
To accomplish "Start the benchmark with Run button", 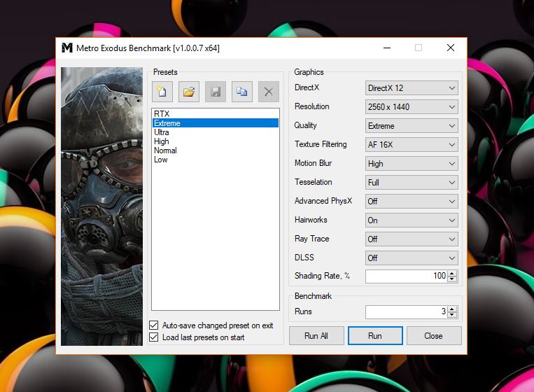I will pos(375,336).
